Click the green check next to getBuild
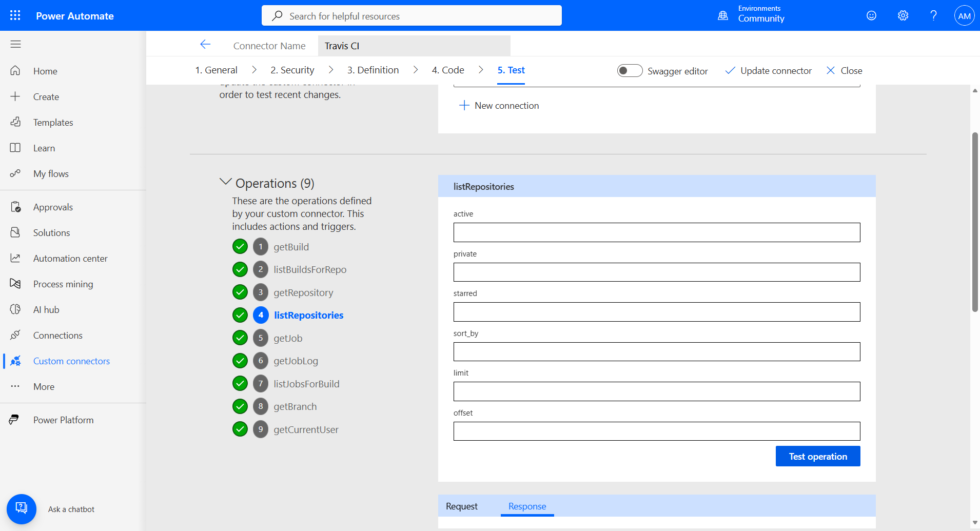 point(240,247)
